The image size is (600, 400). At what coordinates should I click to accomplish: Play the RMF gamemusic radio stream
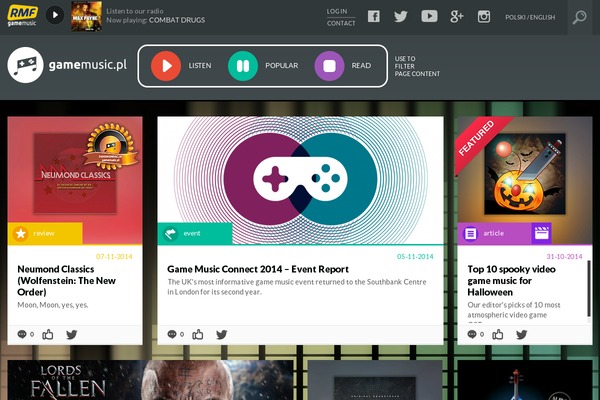[55, 15]
